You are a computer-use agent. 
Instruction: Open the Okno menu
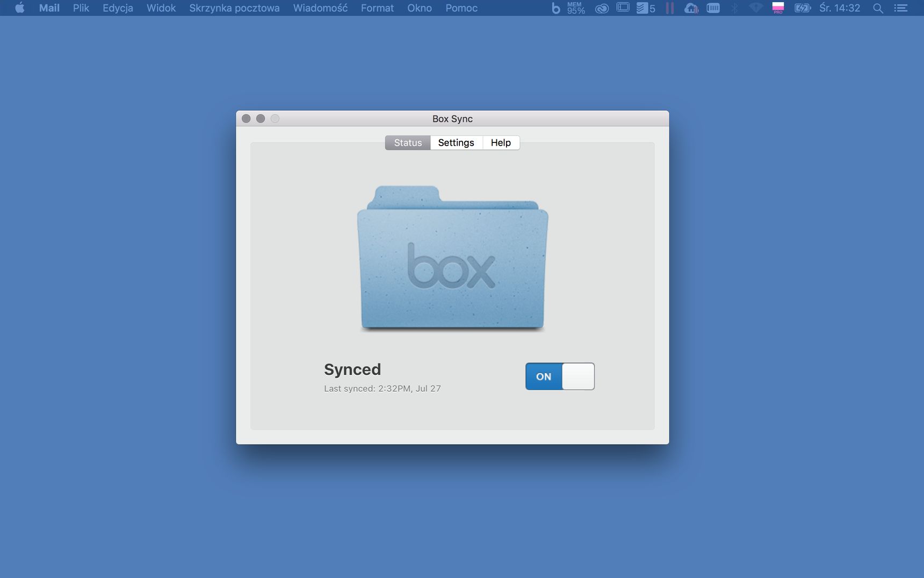(420, 8)
